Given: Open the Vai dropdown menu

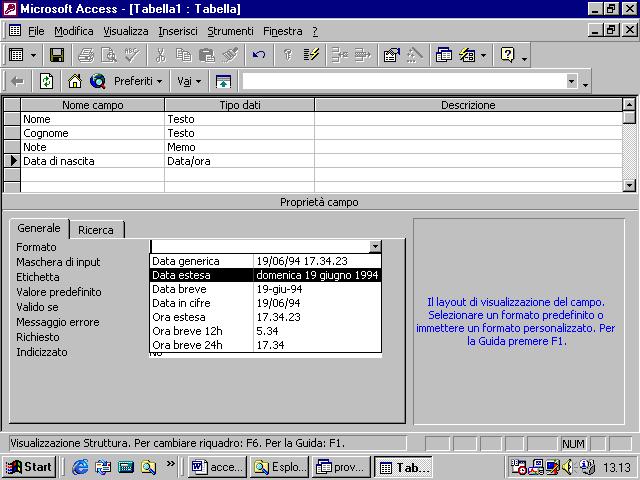Looking at the screenshot, I should (189, 81).
